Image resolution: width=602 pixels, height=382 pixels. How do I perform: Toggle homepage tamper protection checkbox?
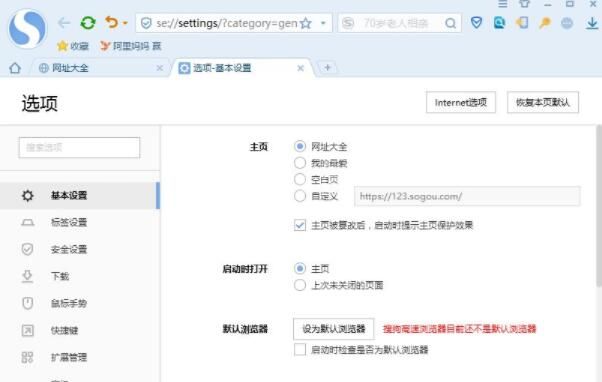pos(300,225)
